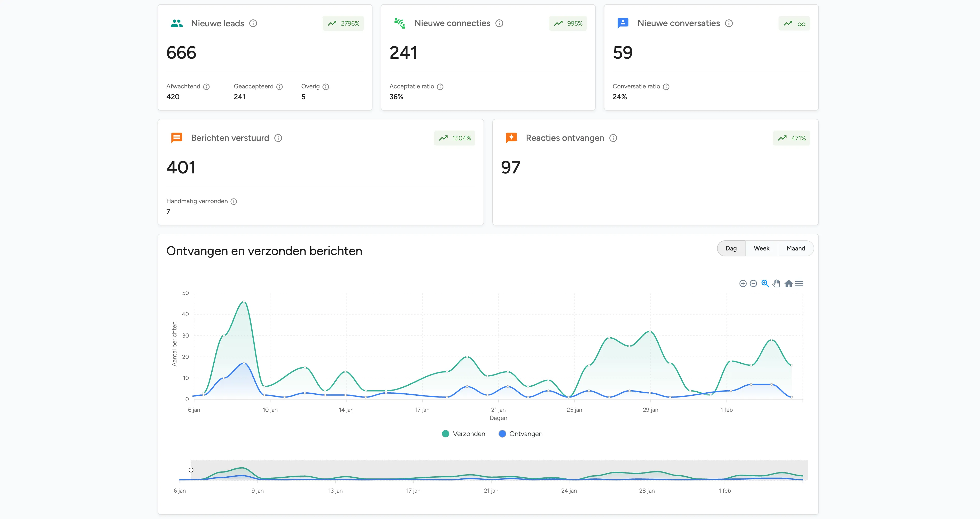Show info for Overig
The image size is (980, 519).
pos(326,87)
